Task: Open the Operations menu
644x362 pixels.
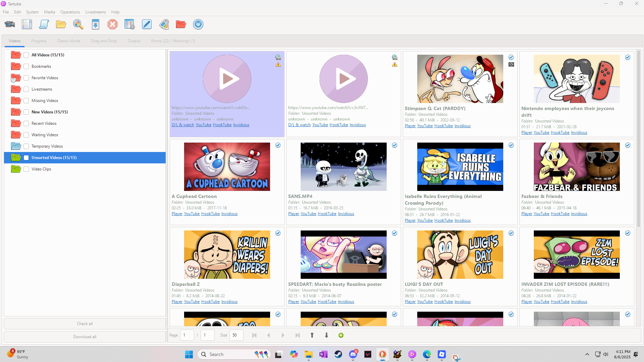Action: [70, 12]
